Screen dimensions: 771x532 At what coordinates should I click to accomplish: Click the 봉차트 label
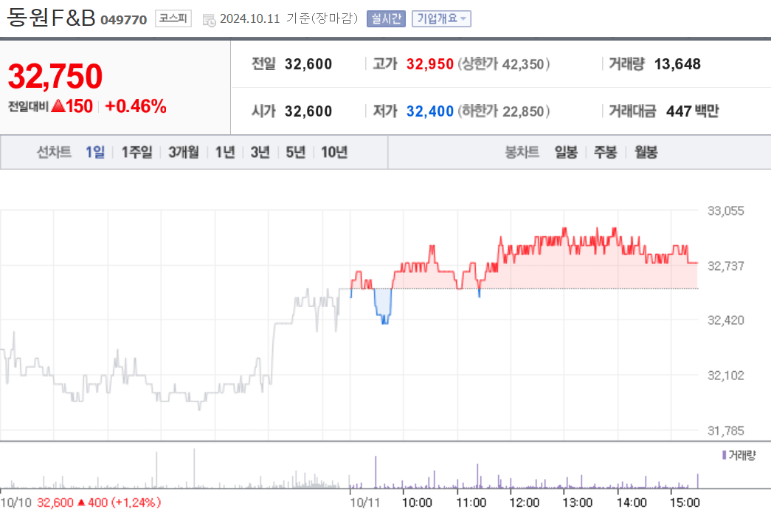point(522,152)
